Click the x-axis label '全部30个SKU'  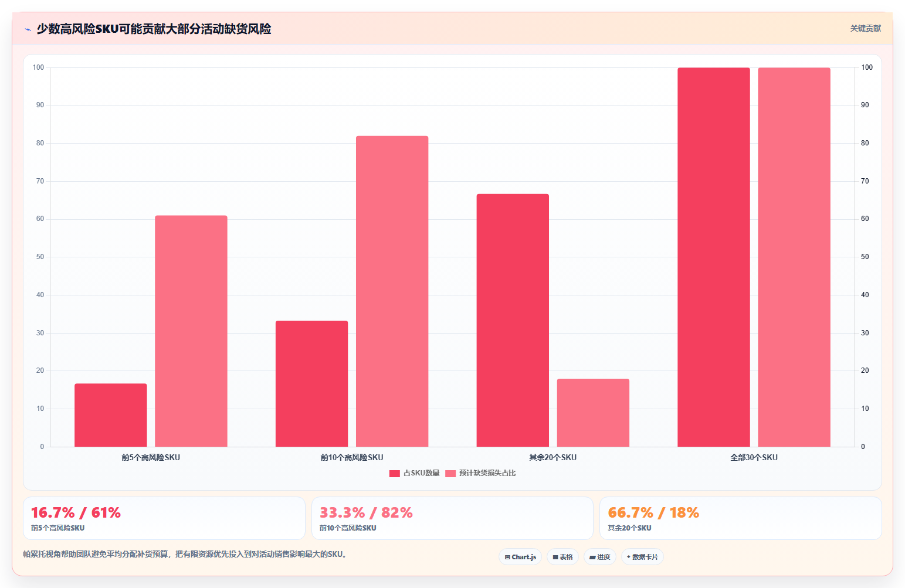point(754,457)
